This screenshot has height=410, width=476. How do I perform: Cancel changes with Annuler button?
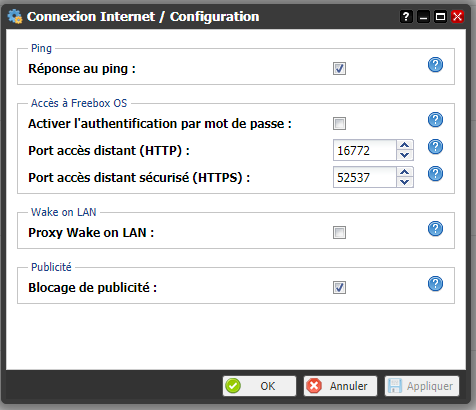click(x=340, y=386)
